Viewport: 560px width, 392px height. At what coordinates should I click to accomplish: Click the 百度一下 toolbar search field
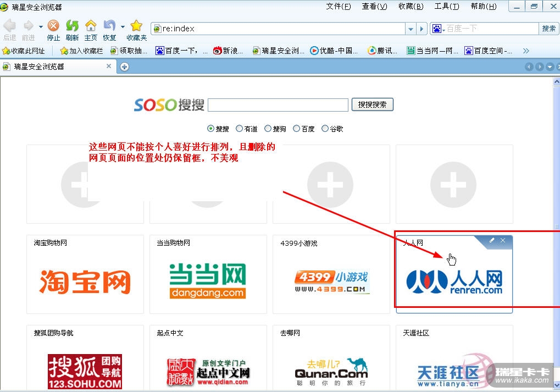[x=491, y=29]
